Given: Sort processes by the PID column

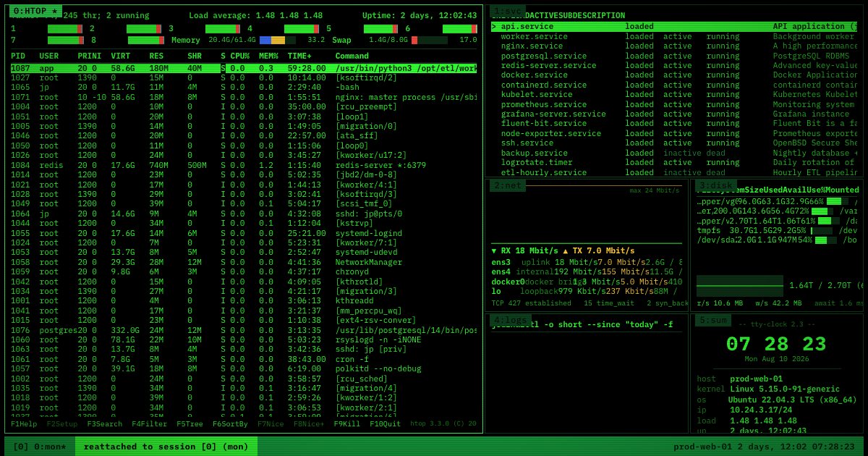Looking at the screenshot, I should click(x=18, y=56).
